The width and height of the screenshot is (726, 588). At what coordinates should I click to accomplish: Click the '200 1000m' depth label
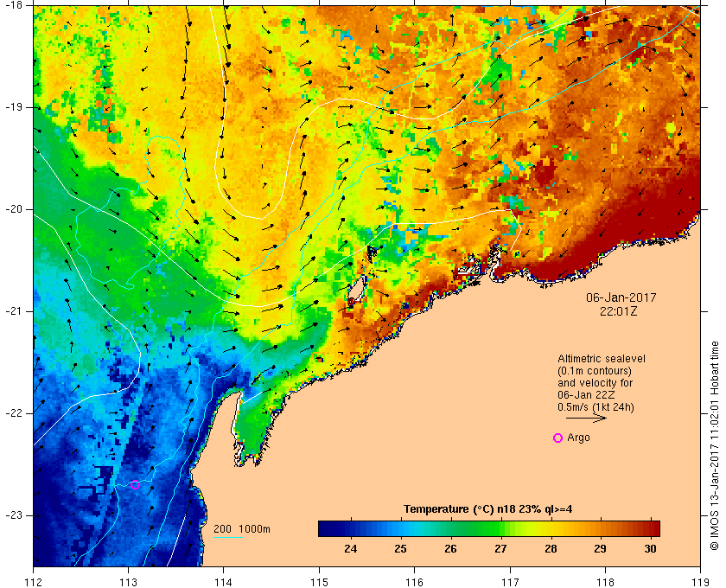click(x=242, y=529)
